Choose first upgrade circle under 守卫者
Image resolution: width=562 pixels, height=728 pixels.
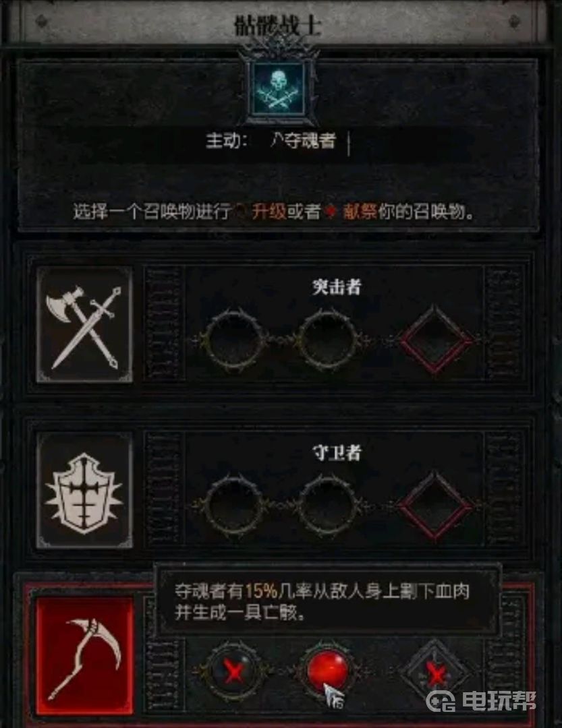click(233, 506)
